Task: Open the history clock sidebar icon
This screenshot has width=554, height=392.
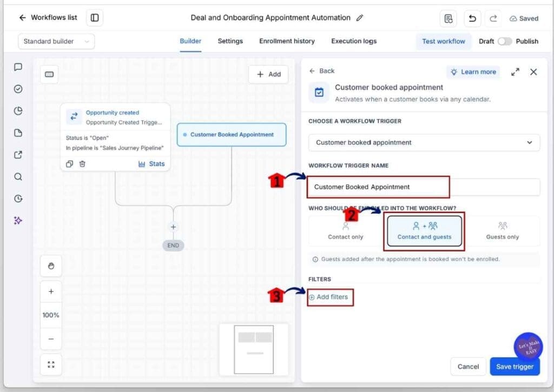Action: click(18, 198)
